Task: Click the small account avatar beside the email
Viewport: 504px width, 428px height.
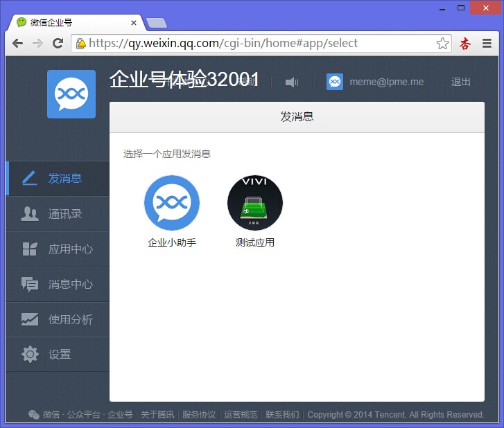Action: tap(335, 82)
